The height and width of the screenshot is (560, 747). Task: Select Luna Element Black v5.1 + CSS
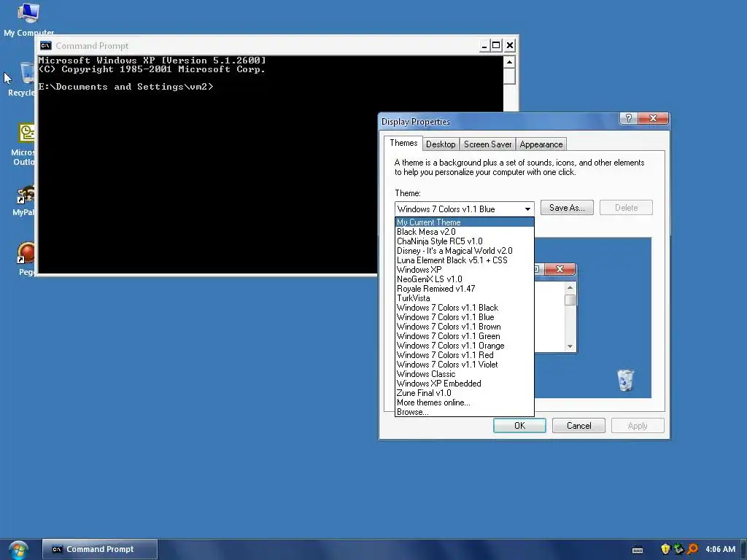(x=465, y=260)
